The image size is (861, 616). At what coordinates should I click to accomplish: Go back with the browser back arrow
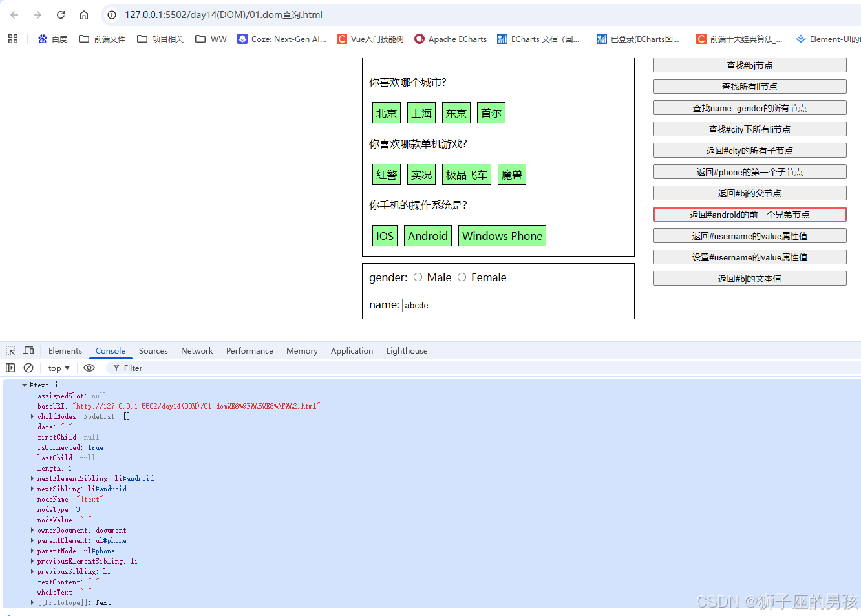[14, 15]
